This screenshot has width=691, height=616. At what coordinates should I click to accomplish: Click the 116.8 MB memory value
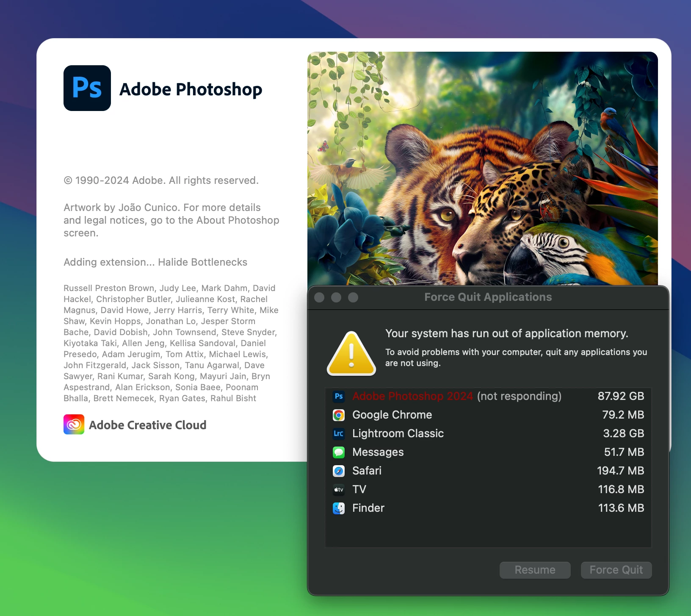tap(621, 489)
